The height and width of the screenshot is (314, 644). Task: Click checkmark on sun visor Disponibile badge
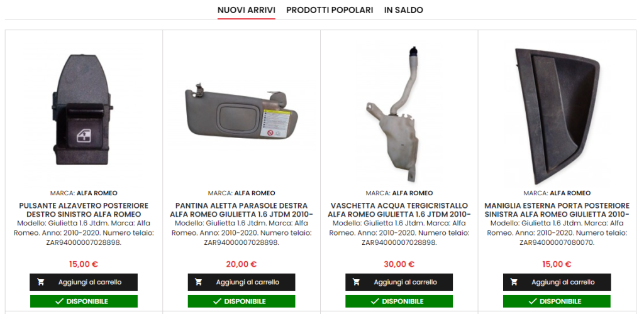tap(217, 301)
